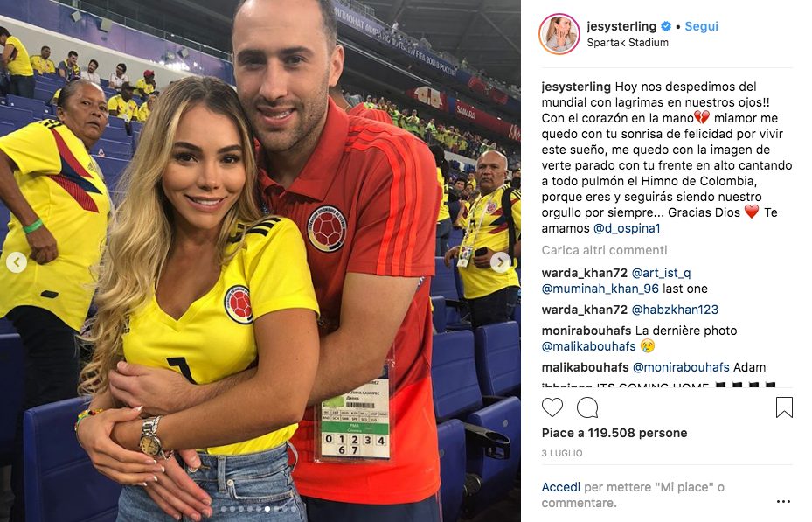The image size is (812, 522).
Task: Like the post with the heart icon
Action: tap(552, 407)
